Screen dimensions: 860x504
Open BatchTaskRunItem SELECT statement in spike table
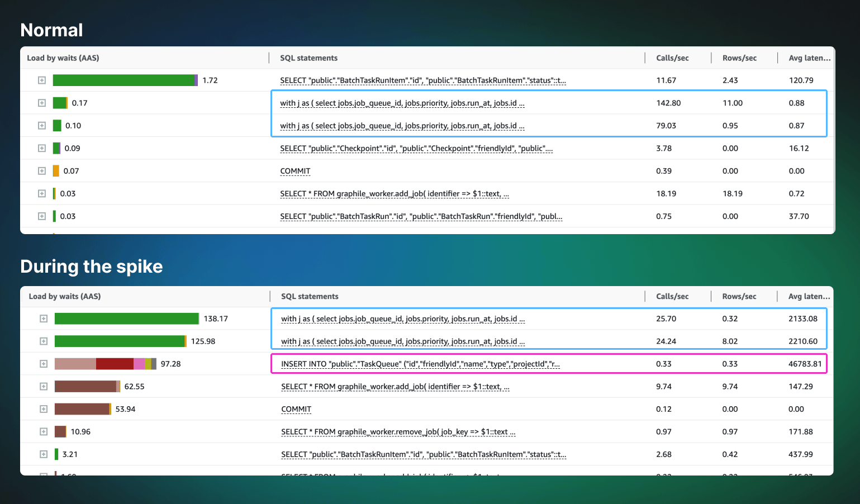pyautogui.click(x=424, y=455)
